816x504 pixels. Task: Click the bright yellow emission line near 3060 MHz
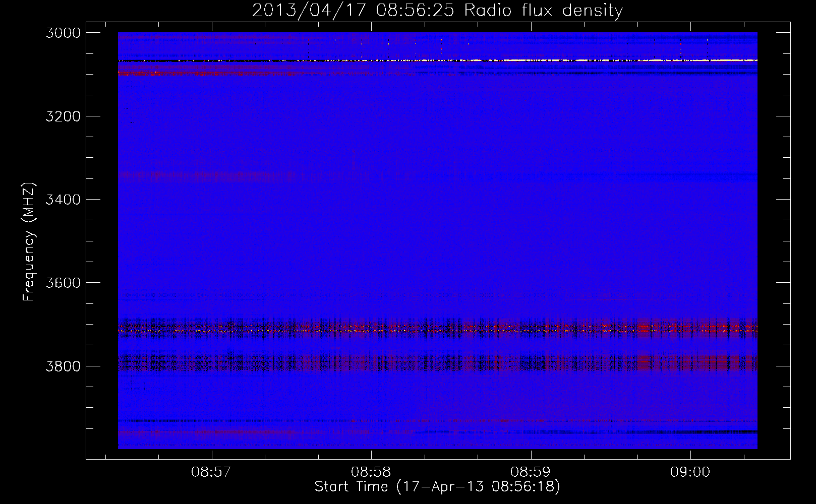click(x=437, y=60)
